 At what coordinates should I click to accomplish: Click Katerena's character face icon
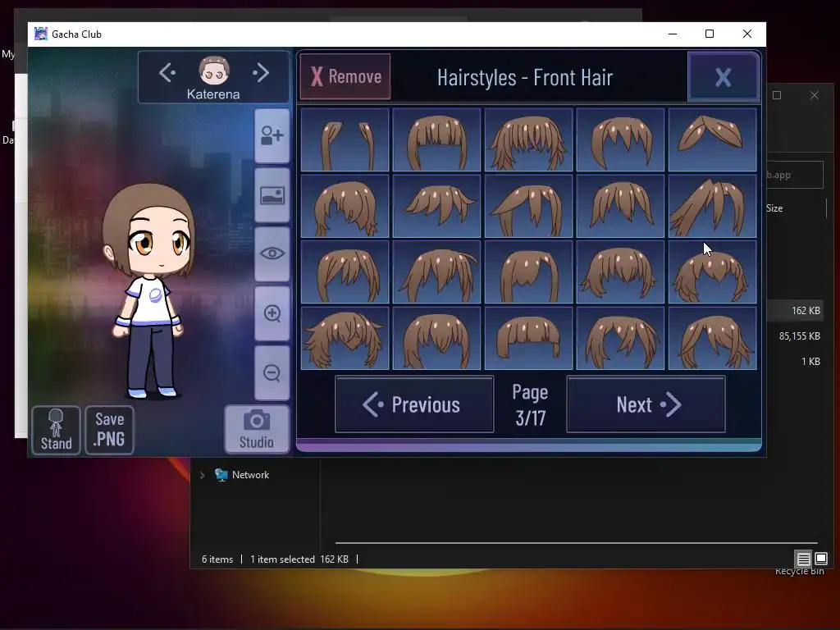coord(214,71)
